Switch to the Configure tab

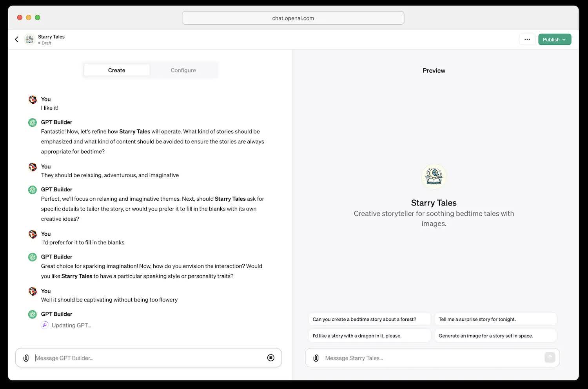click(x=183, y=70)
